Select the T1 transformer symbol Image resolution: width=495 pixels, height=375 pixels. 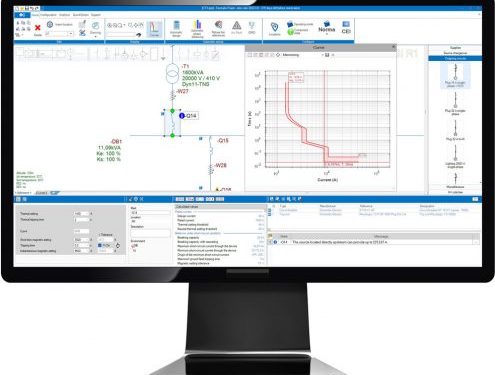172,74
